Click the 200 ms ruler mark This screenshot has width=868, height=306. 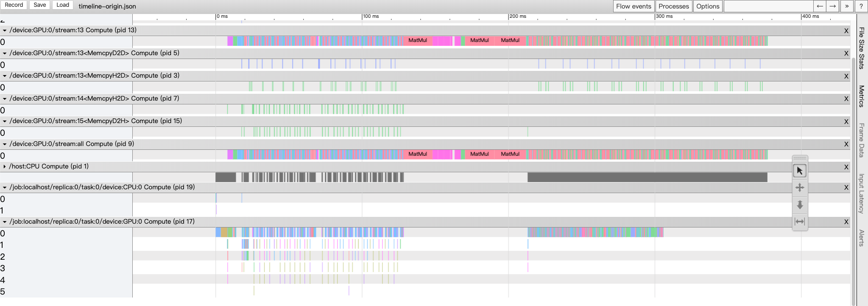coord(518,17)
